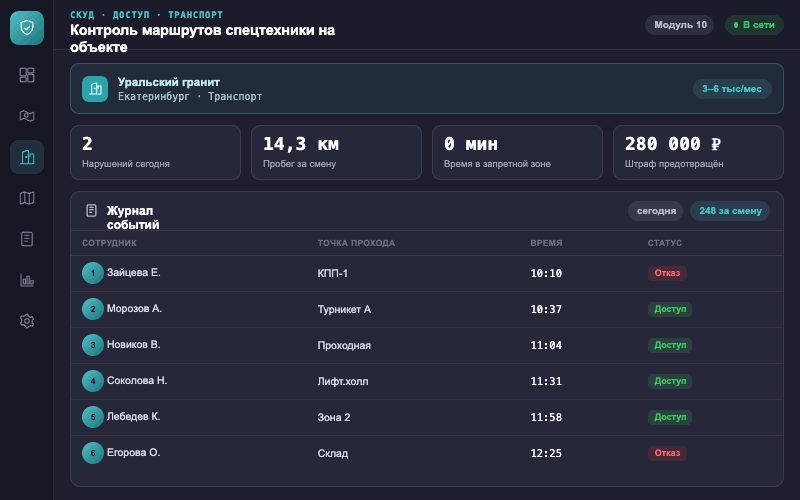Click the Доступ status for Лебедев К.
Screen dimensions: 800x500
click(670, 417)
